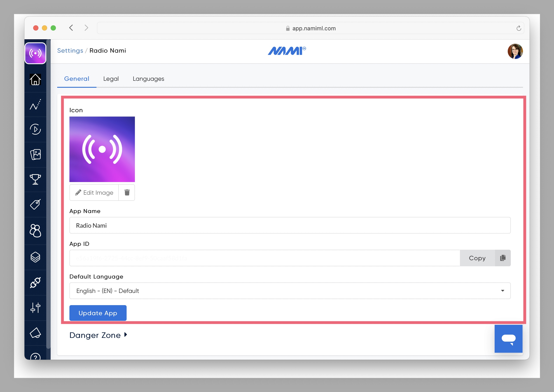The width and height of the screenshot is (554, 392).
Task: Open the stacked layers sidebar icon
Action: [35, 257]
